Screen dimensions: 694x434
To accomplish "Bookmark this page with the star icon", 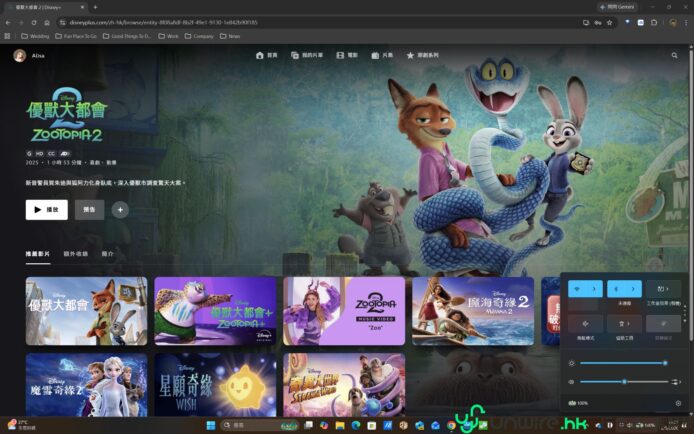I will click(x=609, y=23).
